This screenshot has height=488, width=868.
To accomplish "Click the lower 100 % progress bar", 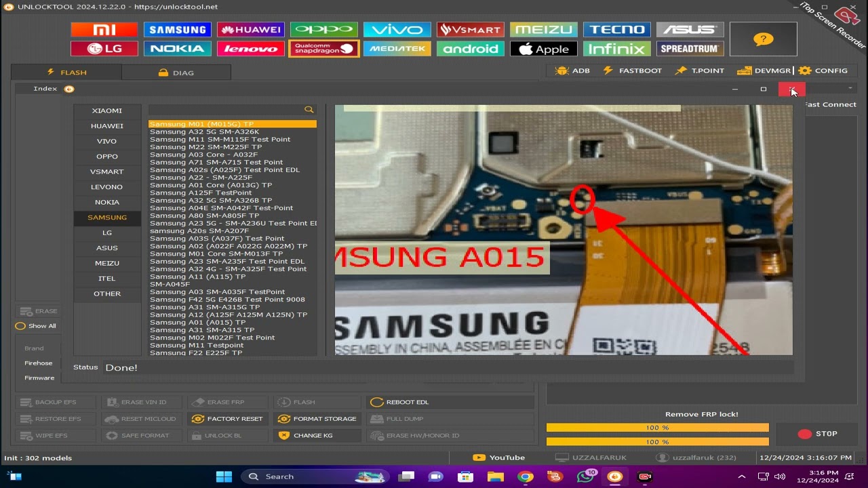I will click(658, 442).
